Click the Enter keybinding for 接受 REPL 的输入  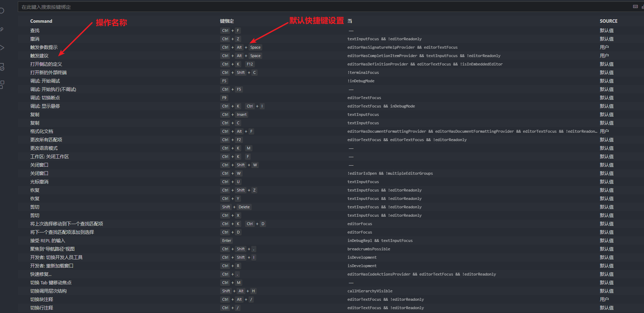coord(226,240)
